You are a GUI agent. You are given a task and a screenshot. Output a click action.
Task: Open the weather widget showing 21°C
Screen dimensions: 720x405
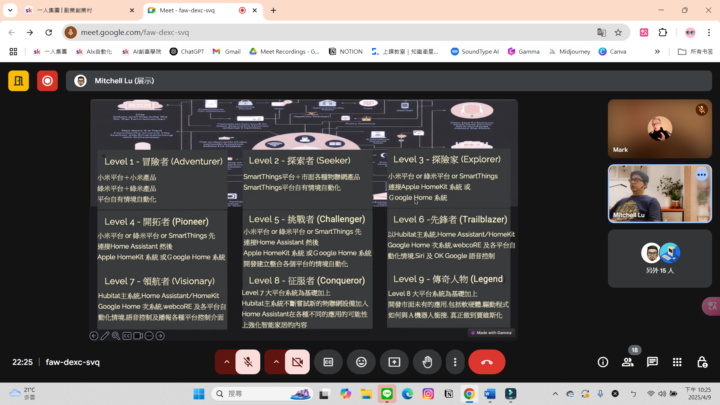point(23,394)
